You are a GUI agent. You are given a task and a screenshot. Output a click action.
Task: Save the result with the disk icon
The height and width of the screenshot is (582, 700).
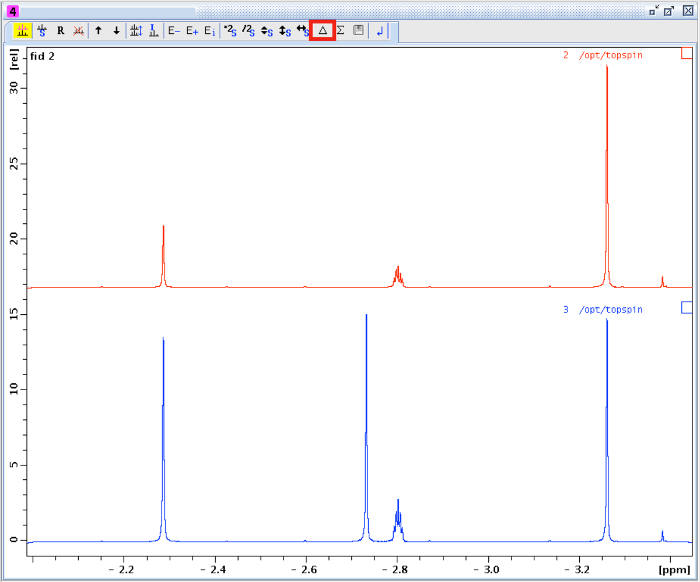coord(357,31)
